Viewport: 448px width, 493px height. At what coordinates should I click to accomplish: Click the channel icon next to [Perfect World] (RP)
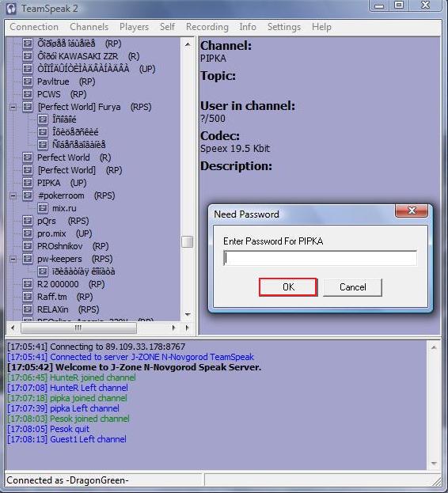pos(28,170)
